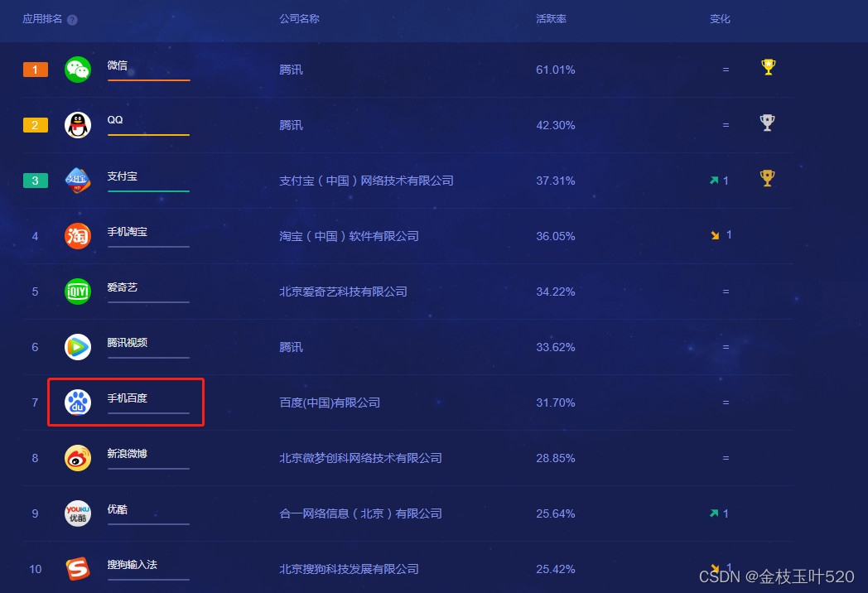Click rank number 4
This screenshot has width=868, height=593.
point(35,236)
